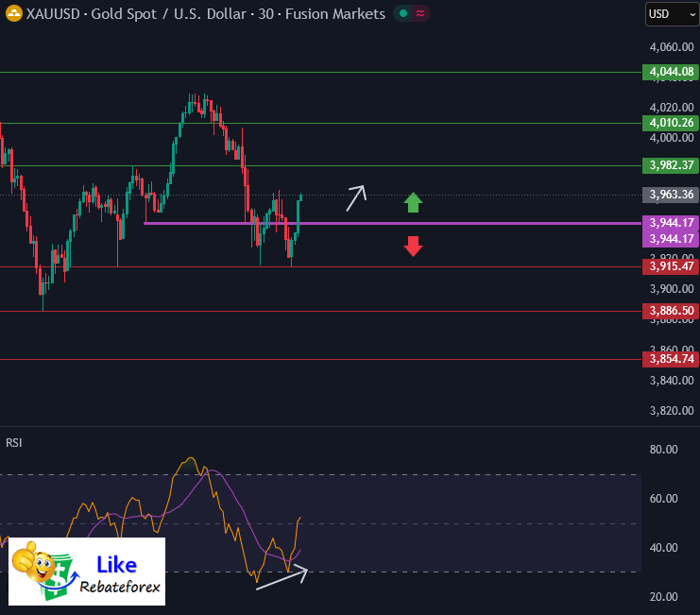Click the RSI 20.00 scale value
This screenshot has height=615, width=700.
pos(663,597)
